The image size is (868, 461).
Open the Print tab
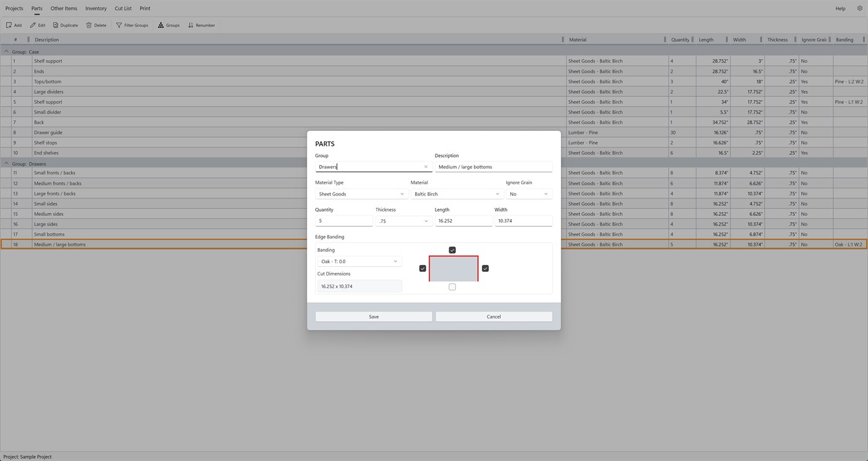[145, 9]
